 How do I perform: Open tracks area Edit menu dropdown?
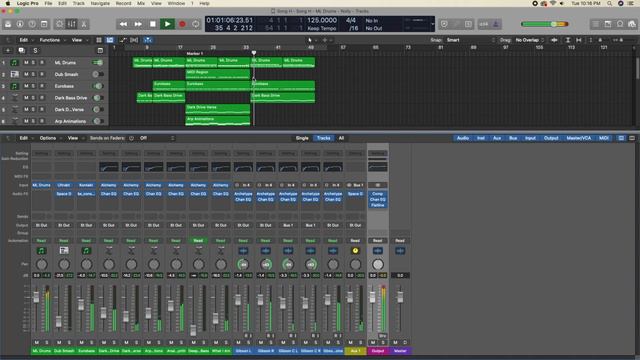coord(26,40)
